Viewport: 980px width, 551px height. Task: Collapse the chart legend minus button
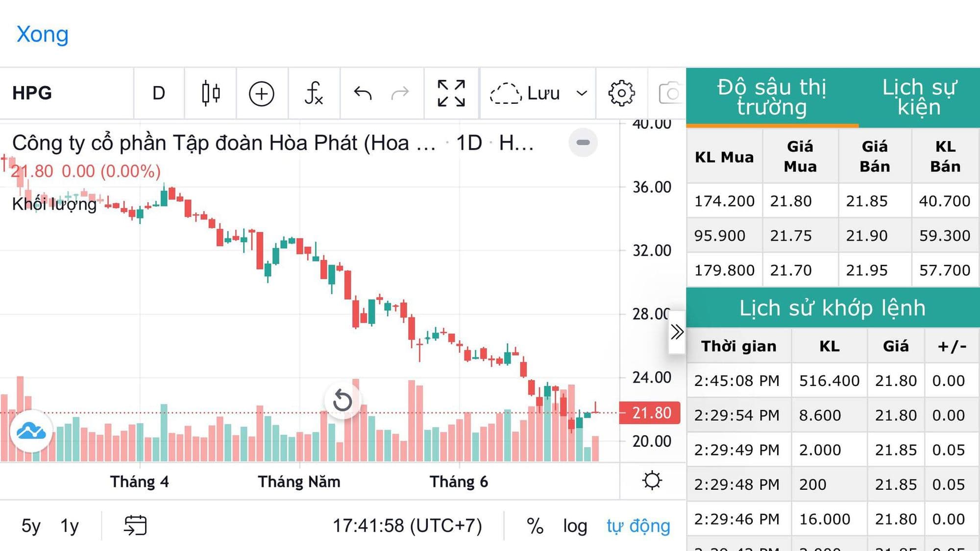[583, 143]
